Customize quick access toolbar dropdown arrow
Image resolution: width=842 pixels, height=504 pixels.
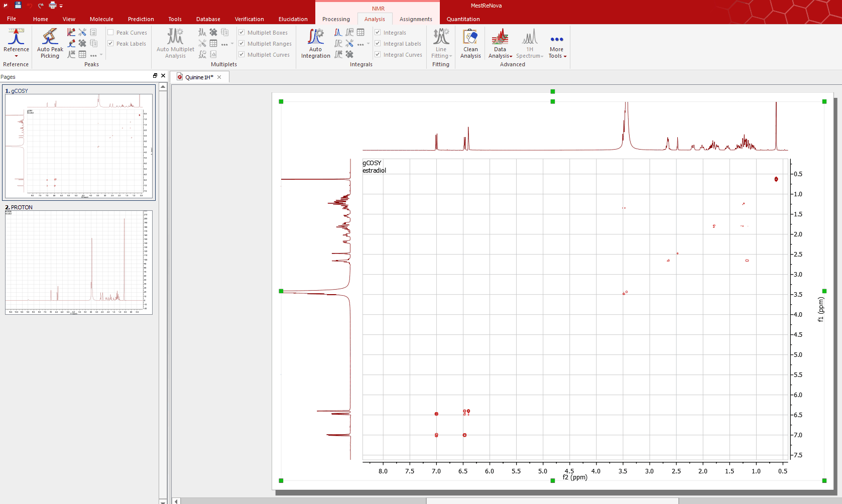coord(61,6)
